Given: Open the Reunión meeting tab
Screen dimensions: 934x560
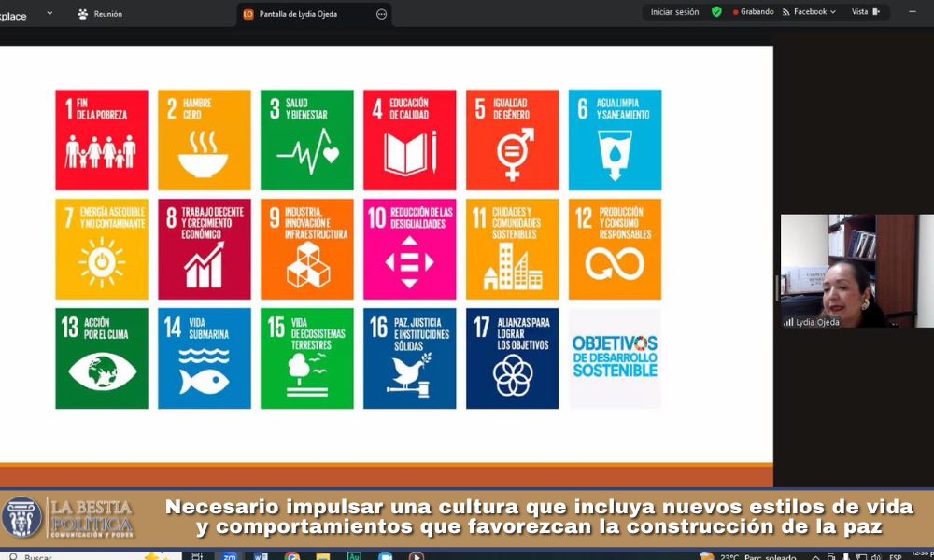Looking at the screenshot, I should (x=100, y=14).
